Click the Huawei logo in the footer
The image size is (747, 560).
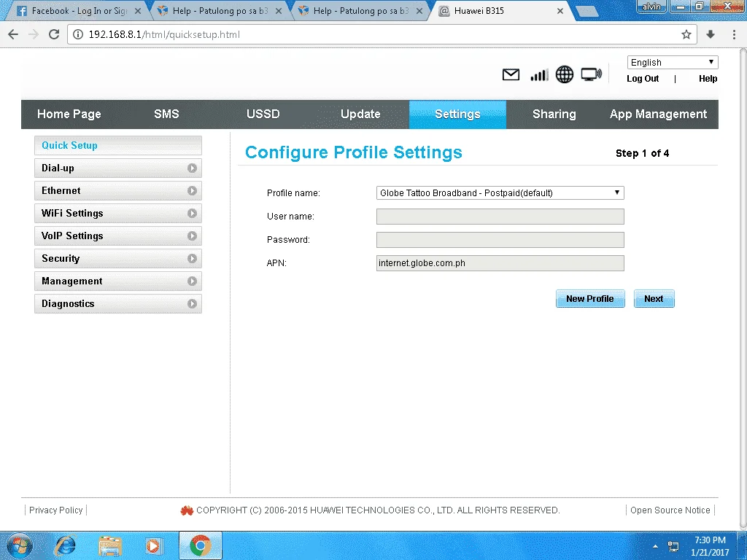coord(186,510)
